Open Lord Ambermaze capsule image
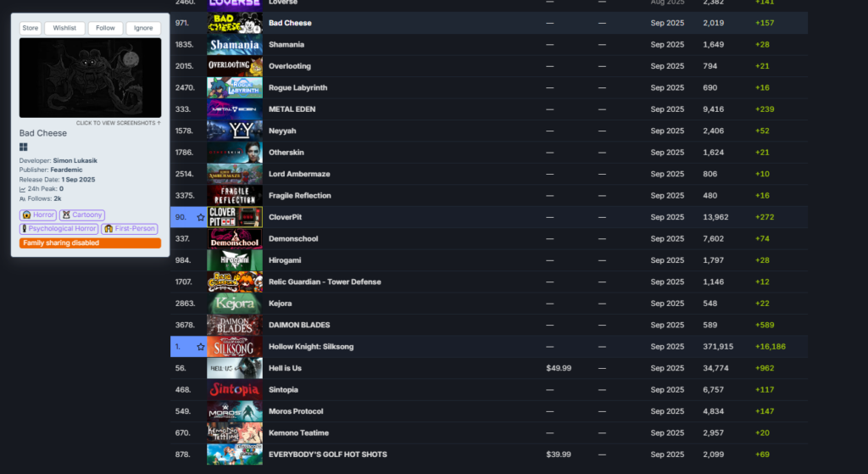 click(235, 175)
